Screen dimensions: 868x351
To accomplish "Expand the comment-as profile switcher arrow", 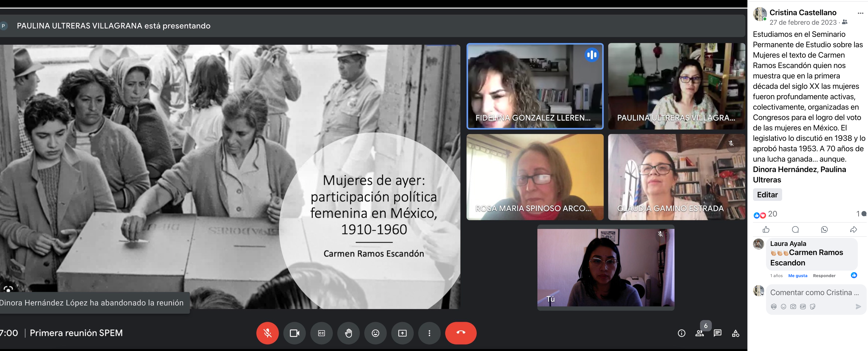I will [x=762, y=294].
